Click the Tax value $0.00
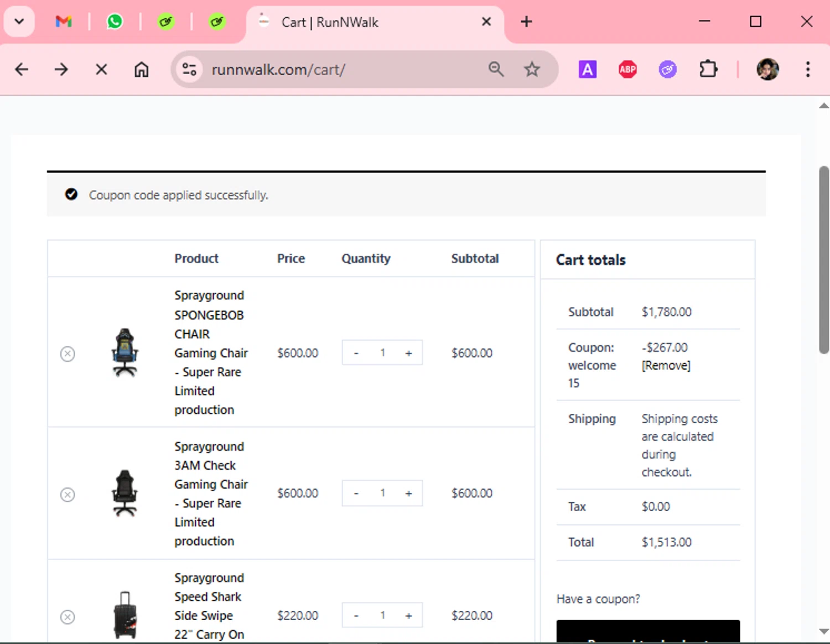Viewport: 830px width, 644px height. point(656,507)
